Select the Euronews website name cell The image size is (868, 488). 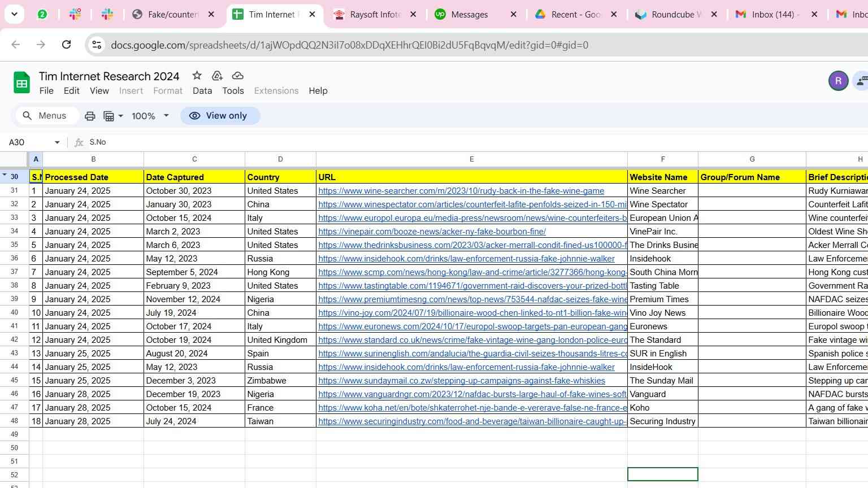click(663, 326)
